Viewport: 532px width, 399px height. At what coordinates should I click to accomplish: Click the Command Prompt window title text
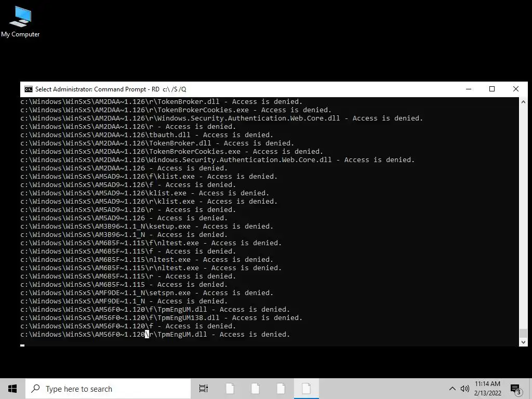click(111, 89)
